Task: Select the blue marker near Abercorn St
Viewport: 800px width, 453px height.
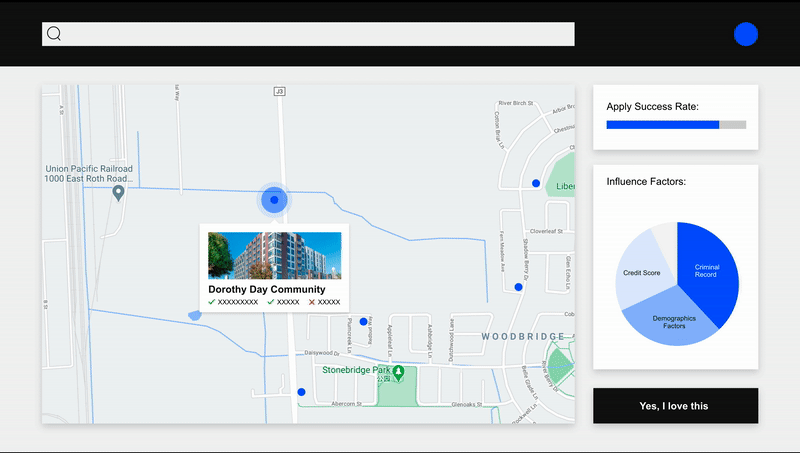Action: pos(302,392)
